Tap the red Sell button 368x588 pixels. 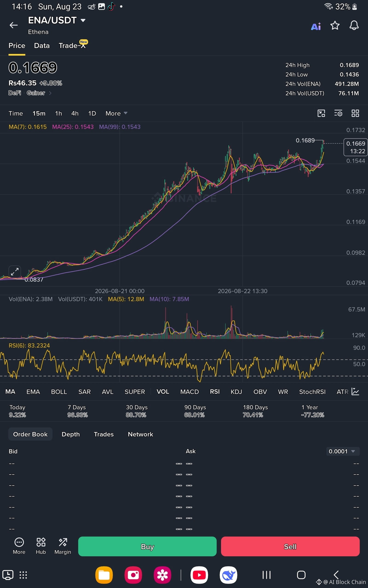click(290, 546)
